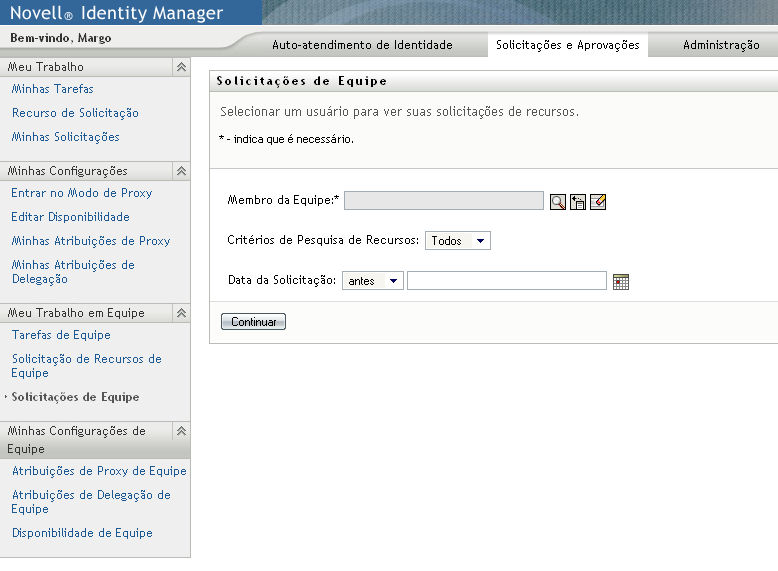Click the Bem-vindo, Margo greeting

coord(61,38)
